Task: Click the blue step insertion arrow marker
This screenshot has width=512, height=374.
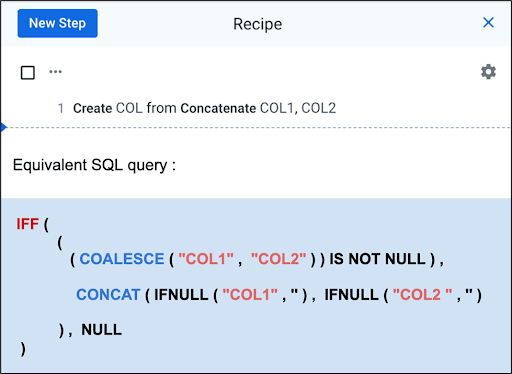Action: pos(4,127)
